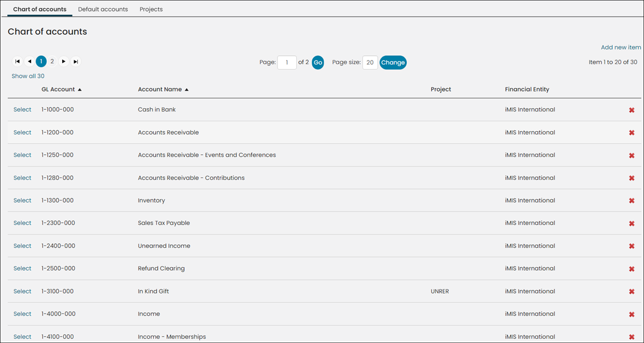644x343 pixels.
Task: Delete the Inventory account row
Action: (632, 201)
